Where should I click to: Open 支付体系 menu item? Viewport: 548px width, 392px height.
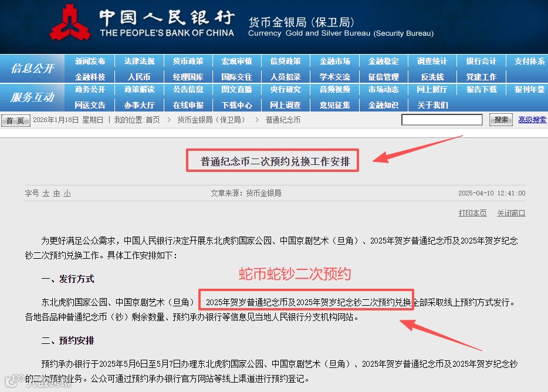pos(529,61)
